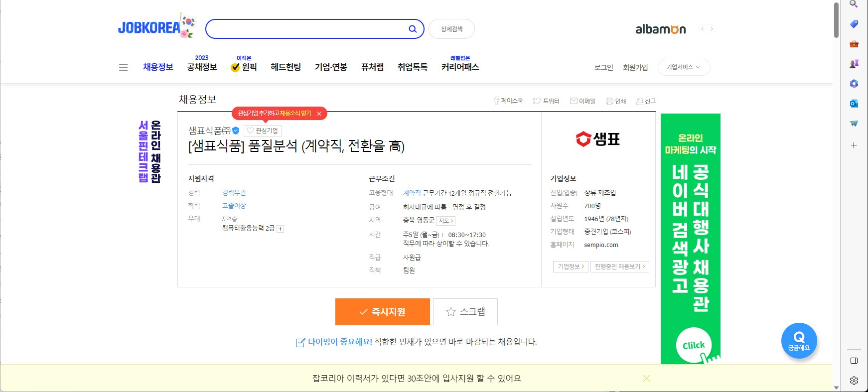The image size is (868, 392).
Task: Open 진행중인 채용보기 > button
Action: coord(620,266)
